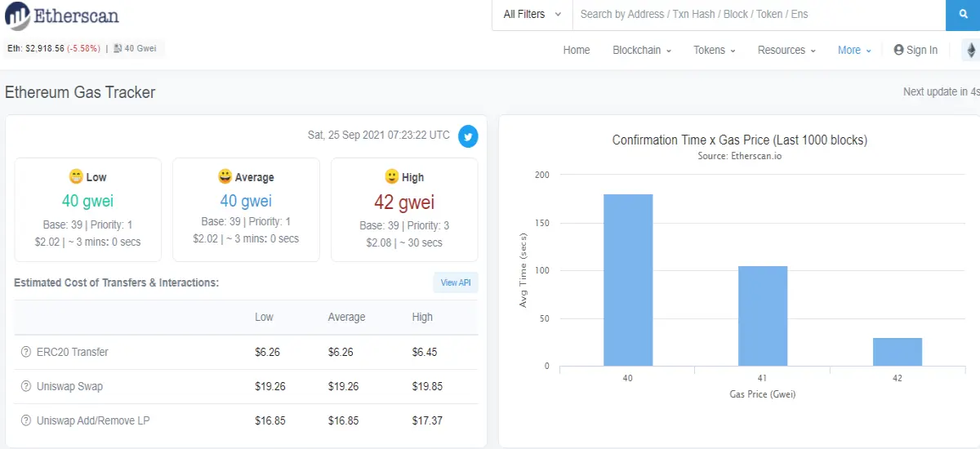Click the Average 40 gwei value
This screenshot has width=980, height=449.
click(246, 201)
